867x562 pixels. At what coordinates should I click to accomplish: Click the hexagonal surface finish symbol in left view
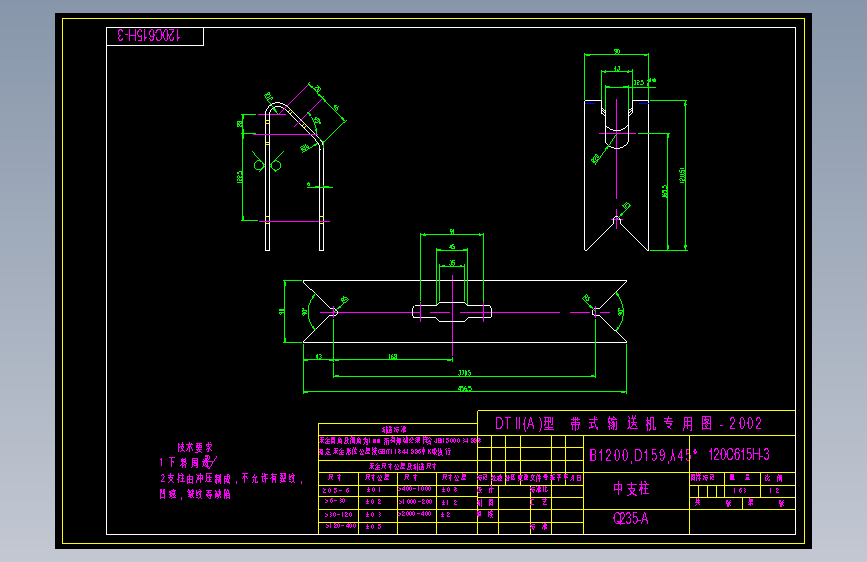click(x=268, y=165)
